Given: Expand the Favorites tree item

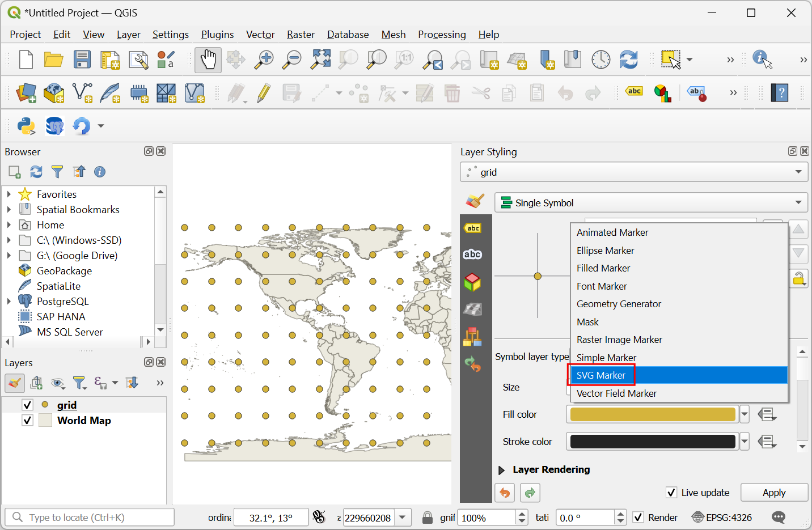Looking at the screenshot, I should pos(9,194).
